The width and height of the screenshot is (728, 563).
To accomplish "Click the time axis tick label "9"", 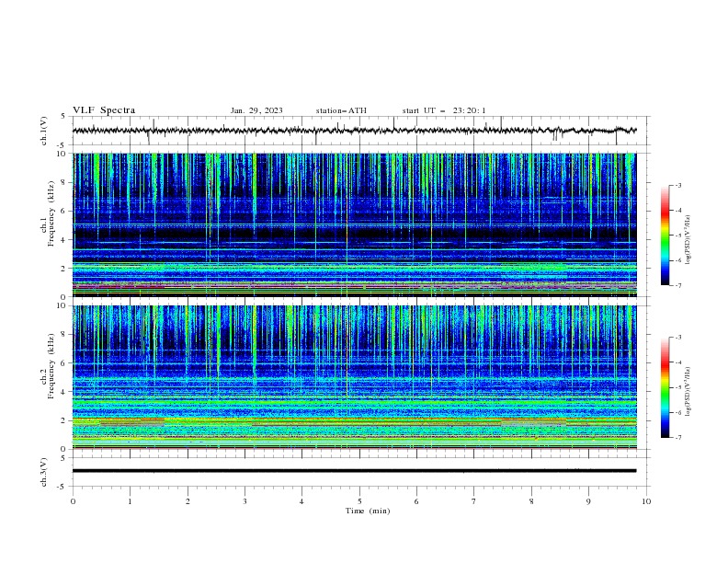I will [588, 501].
